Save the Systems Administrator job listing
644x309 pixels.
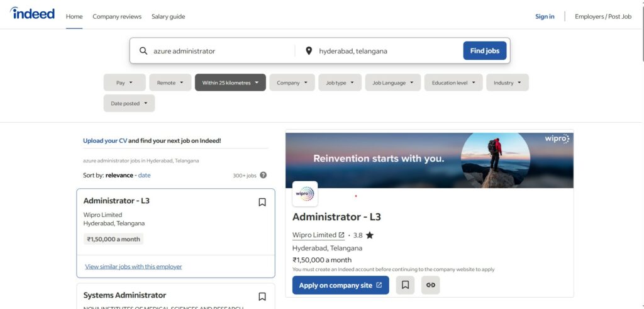(262, 296)
